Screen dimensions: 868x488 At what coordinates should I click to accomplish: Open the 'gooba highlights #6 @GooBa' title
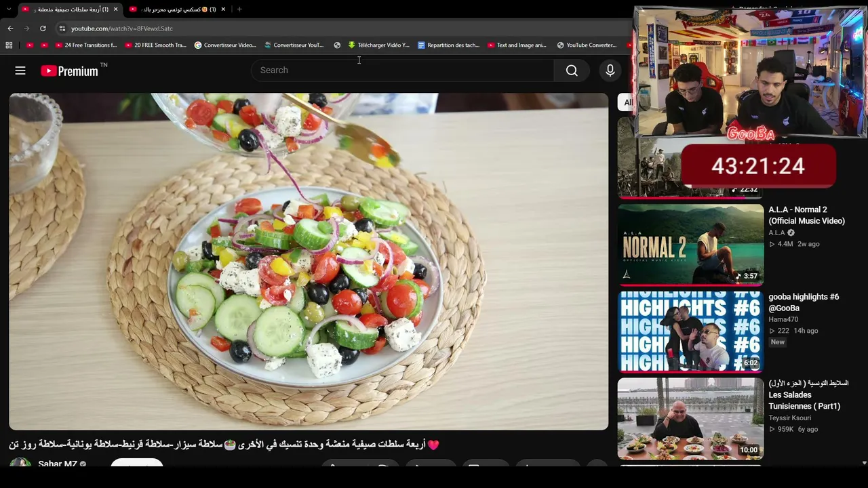point(804,302)
